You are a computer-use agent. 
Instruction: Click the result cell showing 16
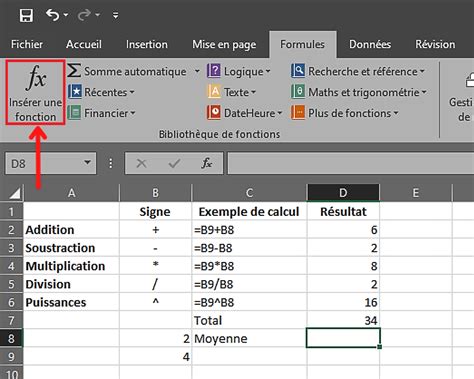point(343,302)
